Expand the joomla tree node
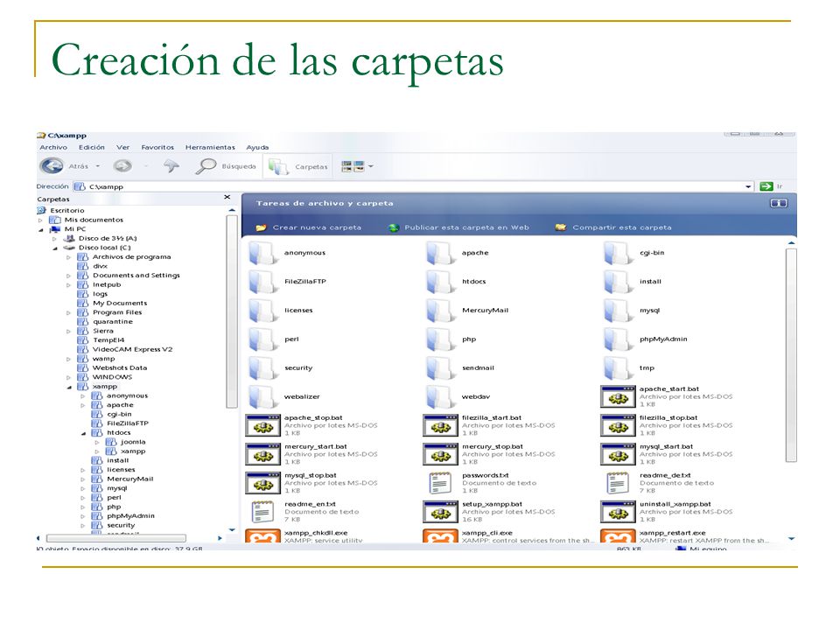Image resolution: width=840 pixels, height=630 pixels. click(x=97, y=443)
